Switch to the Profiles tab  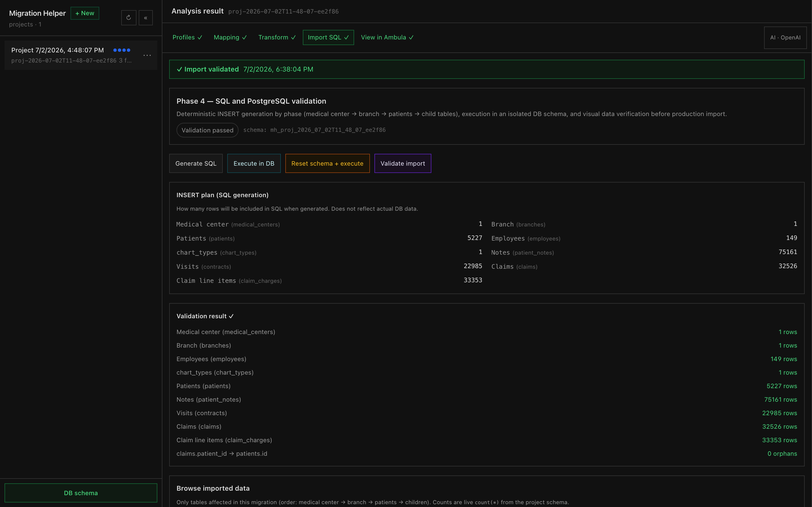pos(187,37)
